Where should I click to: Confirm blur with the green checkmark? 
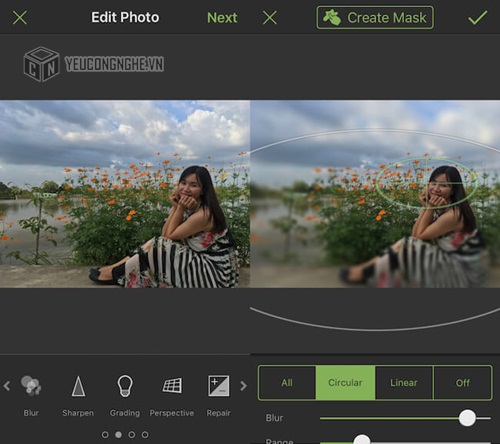(x=478, y=18)
